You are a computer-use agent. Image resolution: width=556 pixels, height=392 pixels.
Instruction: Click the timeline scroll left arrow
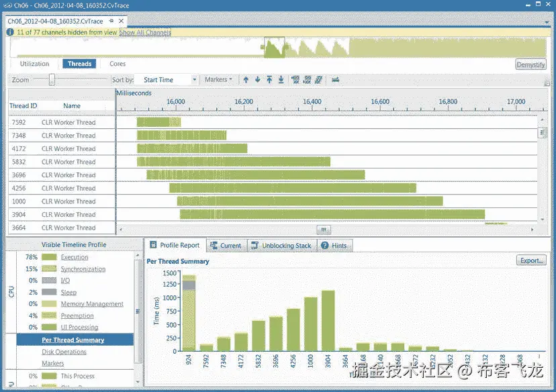121,230
